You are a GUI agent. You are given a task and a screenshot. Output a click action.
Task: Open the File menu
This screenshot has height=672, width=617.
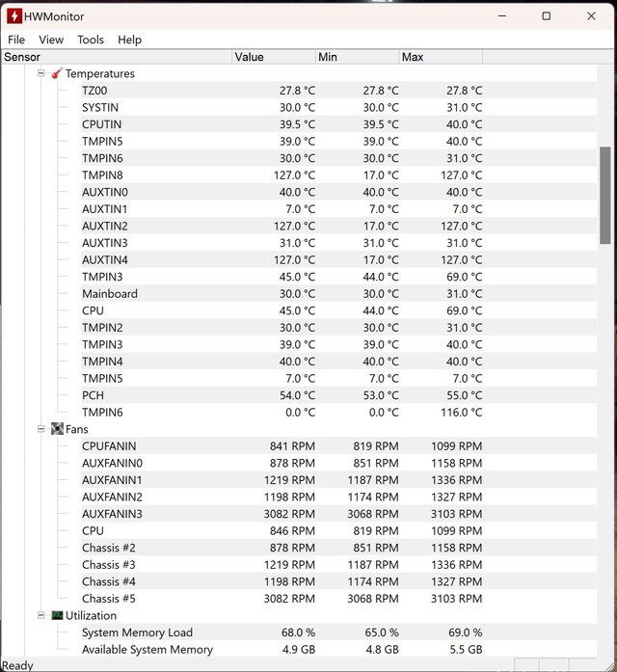click(16, 40)
